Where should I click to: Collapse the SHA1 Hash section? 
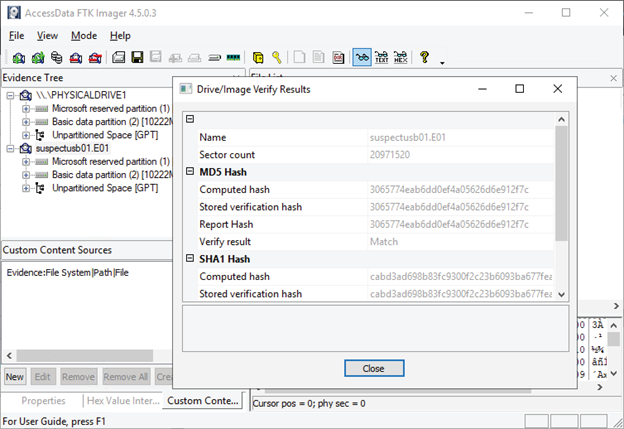[190, 258]
